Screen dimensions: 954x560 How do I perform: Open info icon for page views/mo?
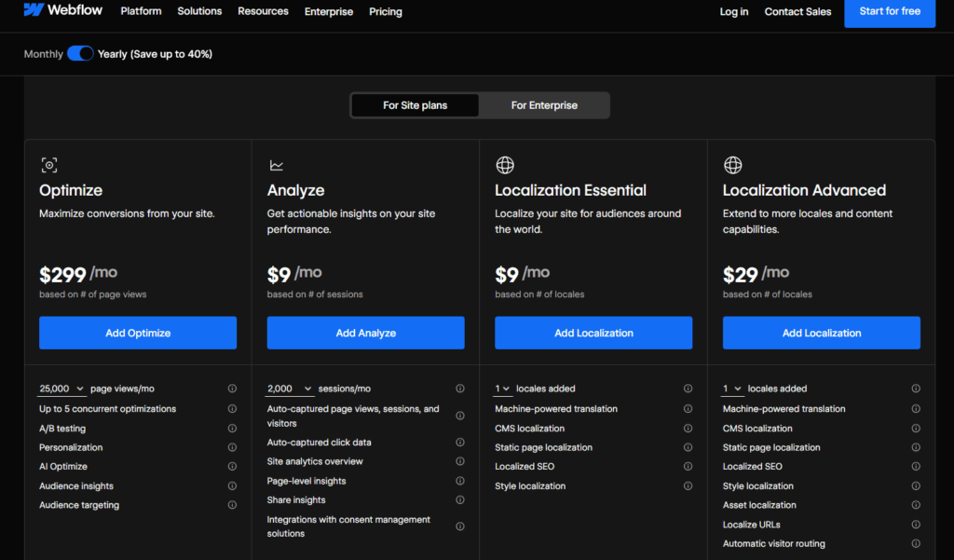click(232, 389)
